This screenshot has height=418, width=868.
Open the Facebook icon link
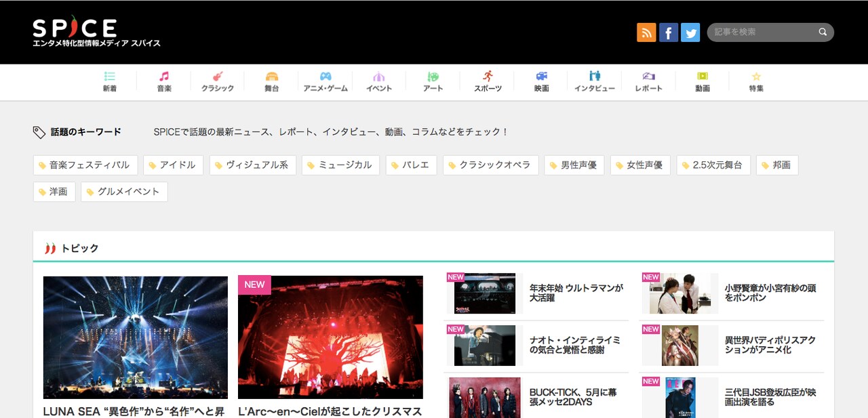669,33
